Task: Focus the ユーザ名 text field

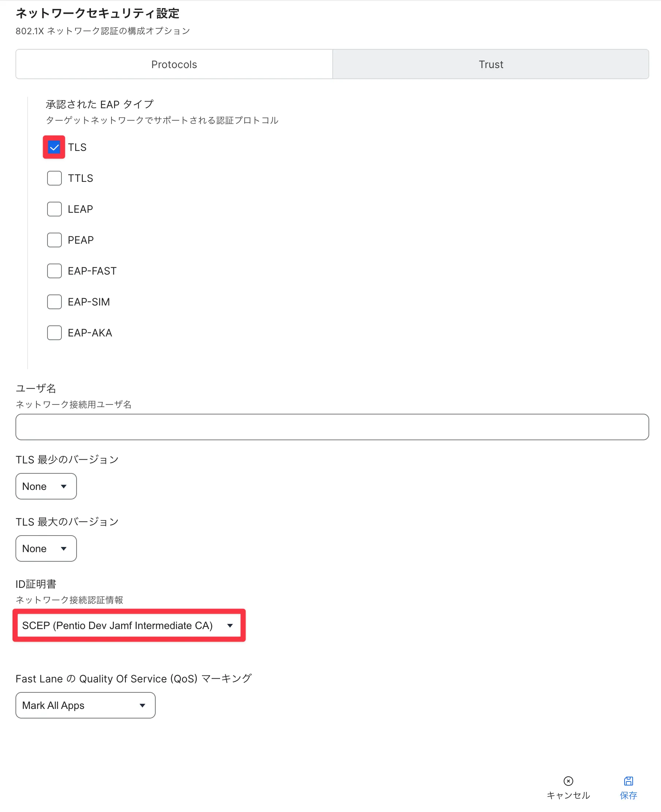Action: click(x=332, y=427)
